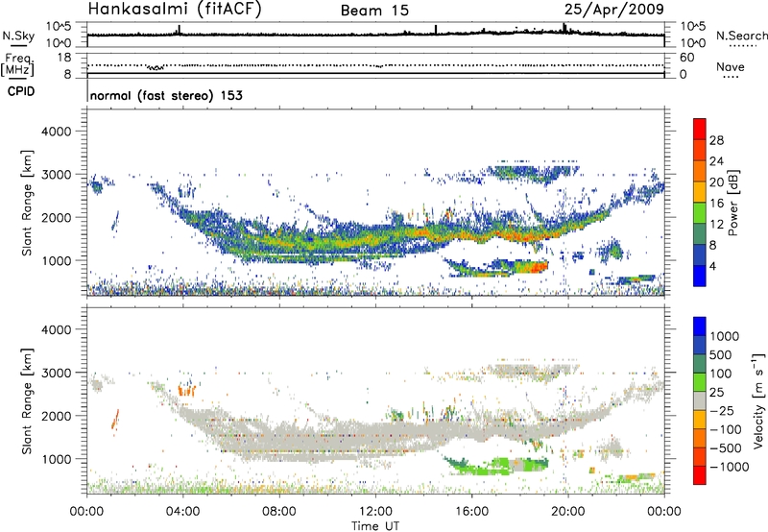Screen dimensions: 768x532
Task: Click the Nave legend label
Action: click(731, 67)
